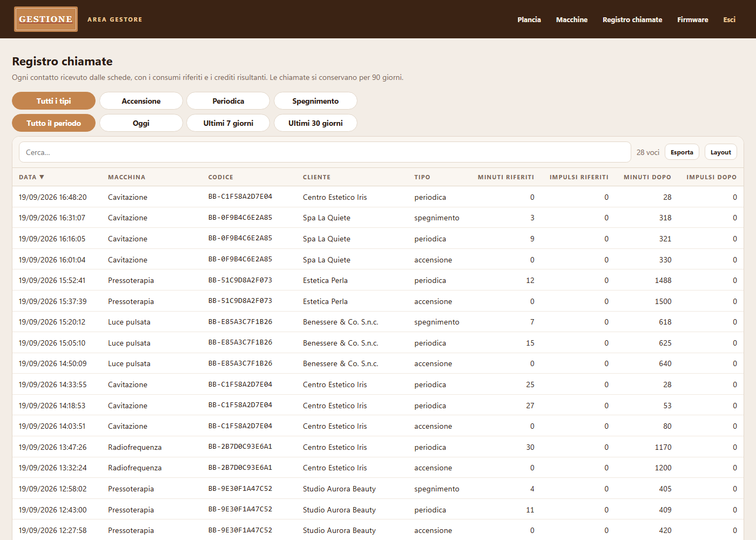The width and height of the screenshot is (756, 540).
Task: Click Studio Aurora Beauty in the 12:58:02 row
Action: [x=339, y=489]
